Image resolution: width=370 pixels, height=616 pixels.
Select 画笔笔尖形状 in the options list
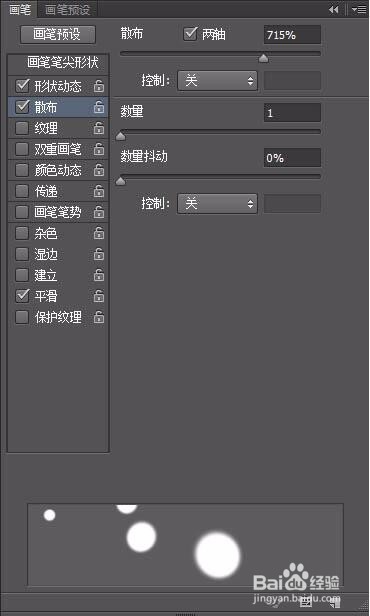(x=62, y=63)
